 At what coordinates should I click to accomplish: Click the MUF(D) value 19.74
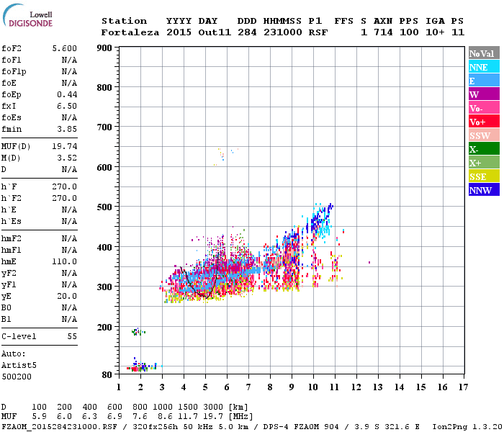65,146
